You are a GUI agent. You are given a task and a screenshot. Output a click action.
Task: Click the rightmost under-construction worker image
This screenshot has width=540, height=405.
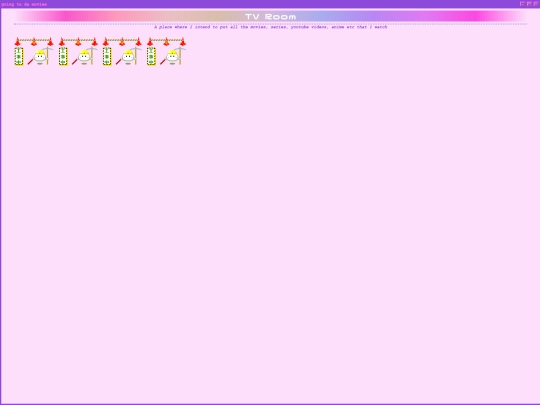click(x=166, y=51)
